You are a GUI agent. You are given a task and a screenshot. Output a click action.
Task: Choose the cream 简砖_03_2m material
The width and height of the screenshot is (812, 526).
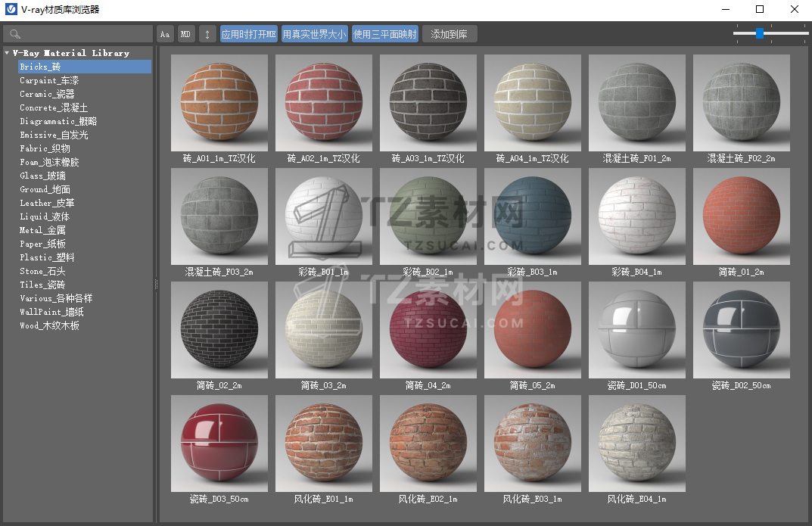(324, 330)
